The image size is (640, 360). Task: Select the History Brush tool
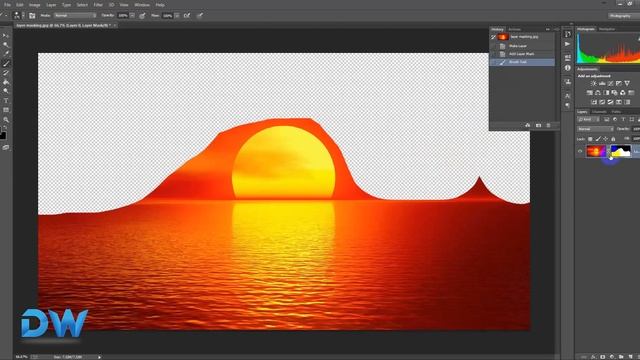tap(6, 73)
